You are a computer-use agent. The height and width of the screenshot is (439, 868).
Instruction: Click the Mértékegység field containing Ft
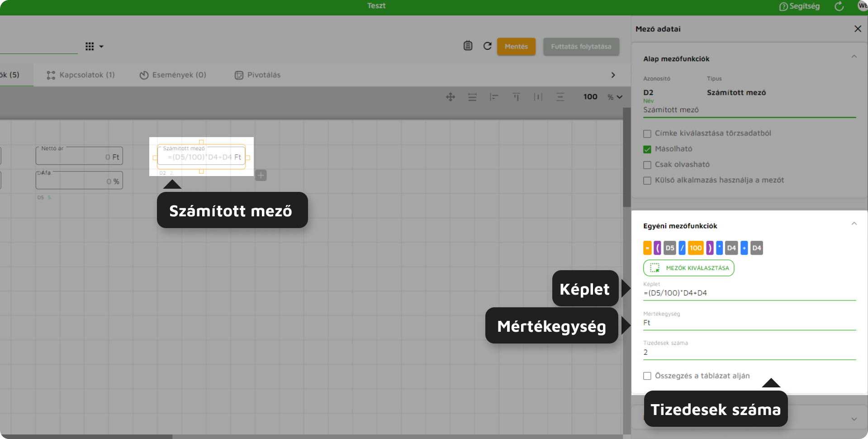pos(749,323)
